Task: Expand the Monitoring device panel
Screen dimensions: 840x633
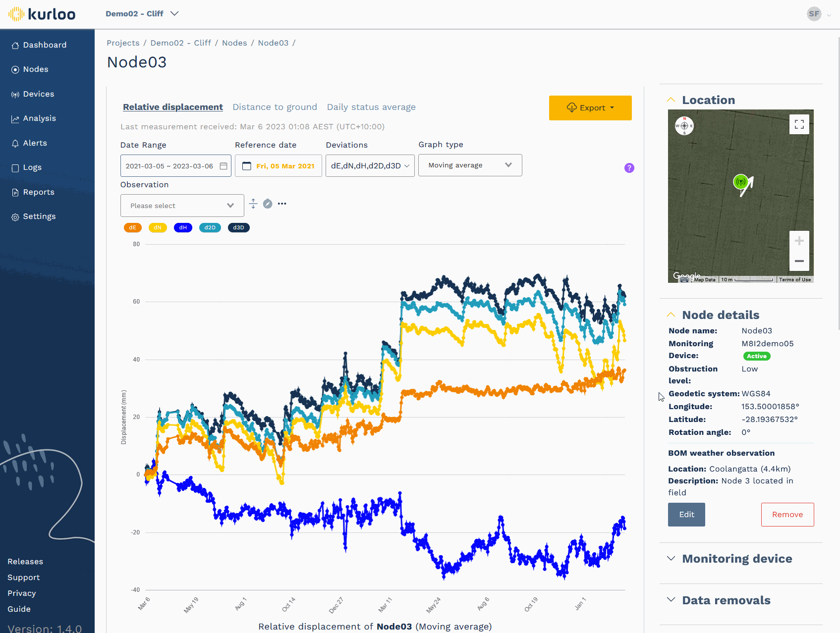Action: coord(671,559)
